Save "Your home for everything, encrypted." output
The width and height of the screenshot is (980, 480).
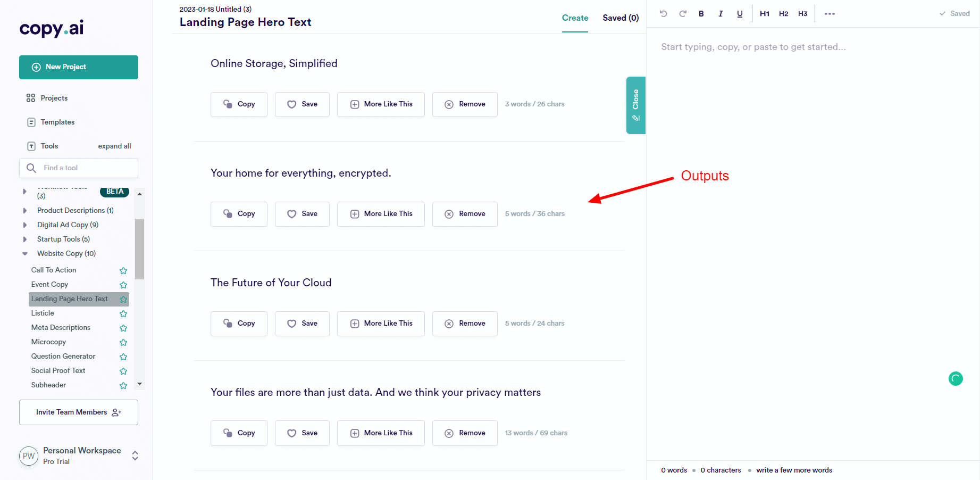302,214
